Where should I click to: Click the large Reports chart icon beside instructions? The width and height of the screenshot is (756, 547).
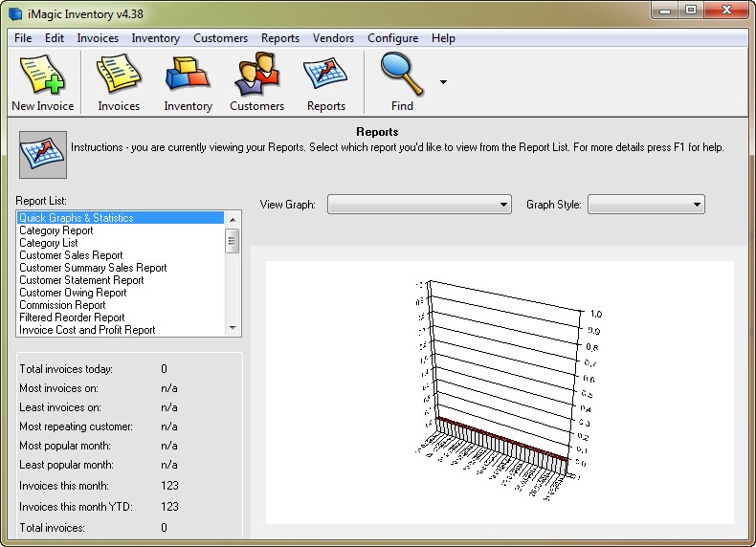[x=43, y=155]
